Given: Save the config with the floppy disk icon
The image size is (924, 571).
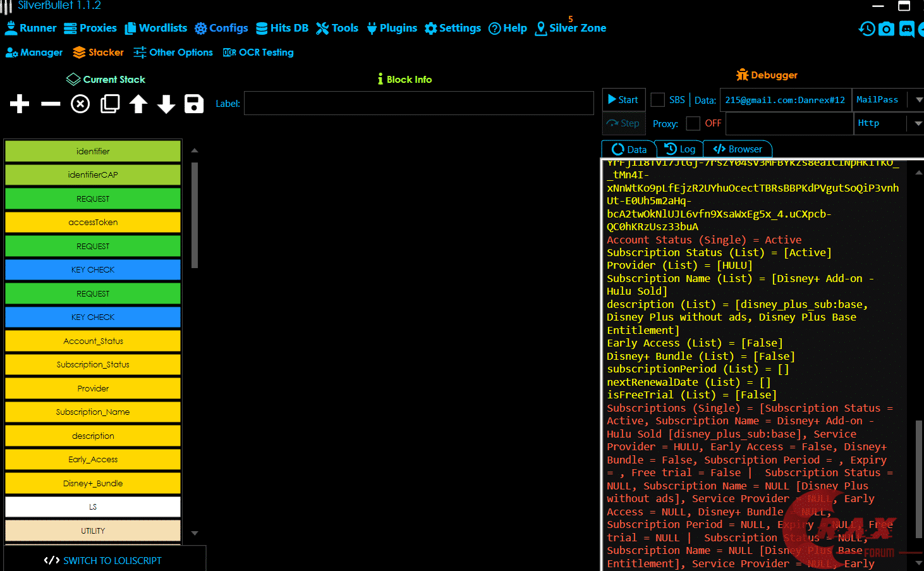Looking at the screenshot, I should 194,104.
